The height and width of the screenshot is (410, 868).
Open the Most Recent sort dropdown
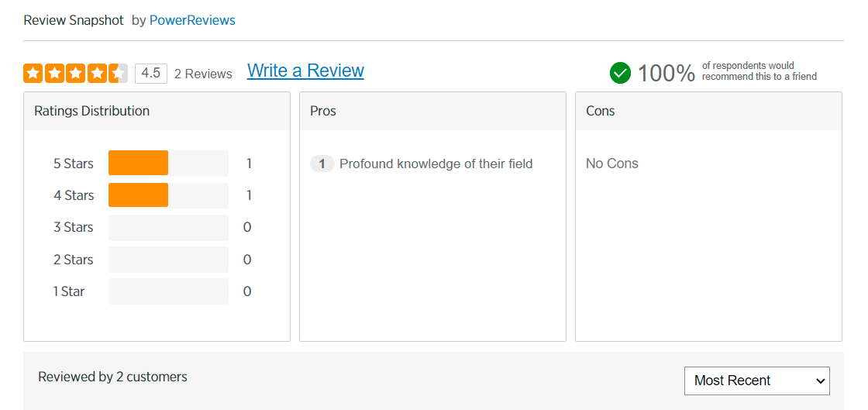click(756, 381)
